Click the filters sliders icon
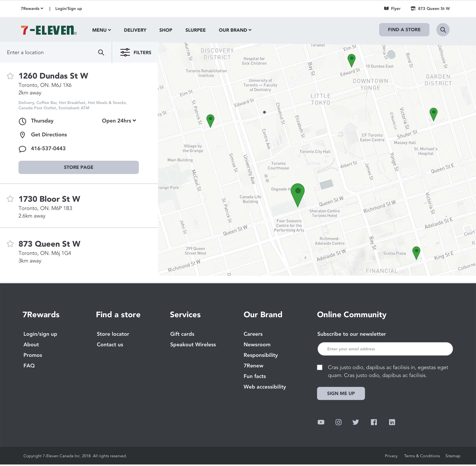The width and height of the screenshot is (476, 466). point(125,52)
